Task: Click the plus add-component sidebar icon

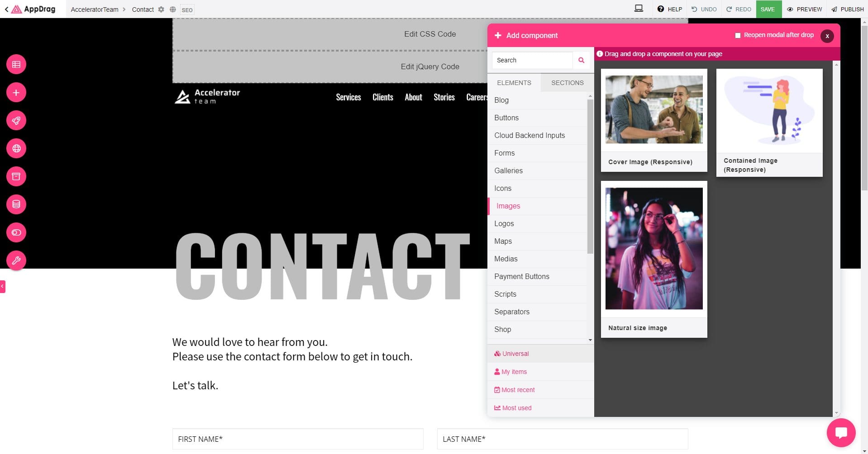Action: pos(16,93)
